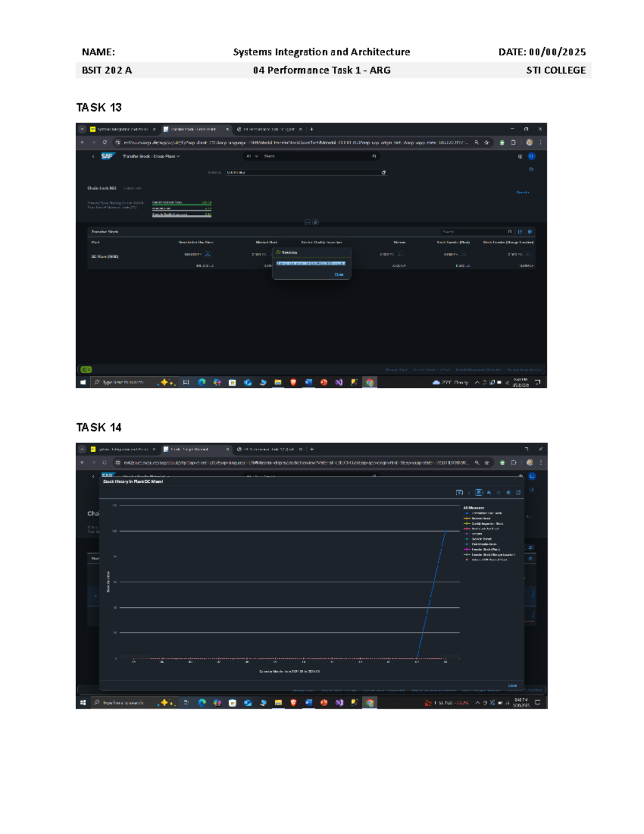Click the SAP back arrow in Task 13 screenshot
Image resolution: width=644 pixels, height=834 pixels.
tap(93, 157)
